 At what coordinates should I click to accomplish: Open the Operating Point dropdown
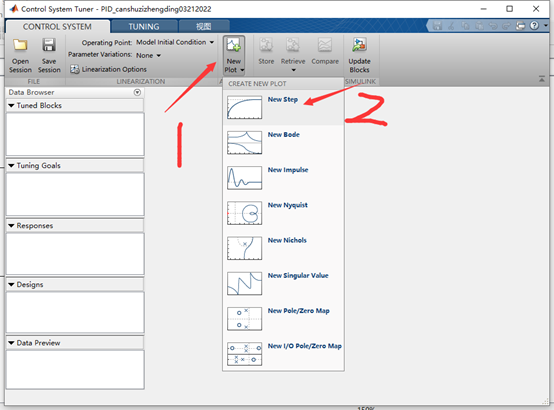(x=175, y=42)
